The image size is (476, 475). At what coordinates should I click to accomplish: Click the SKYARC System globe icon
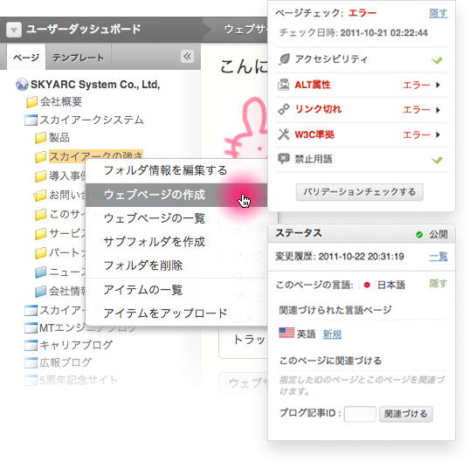pyautogui.click(x=22, y=85)
